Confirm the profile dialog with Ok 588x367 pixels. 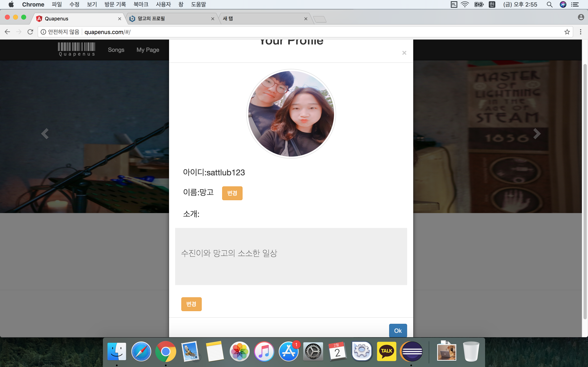point(398,331)
